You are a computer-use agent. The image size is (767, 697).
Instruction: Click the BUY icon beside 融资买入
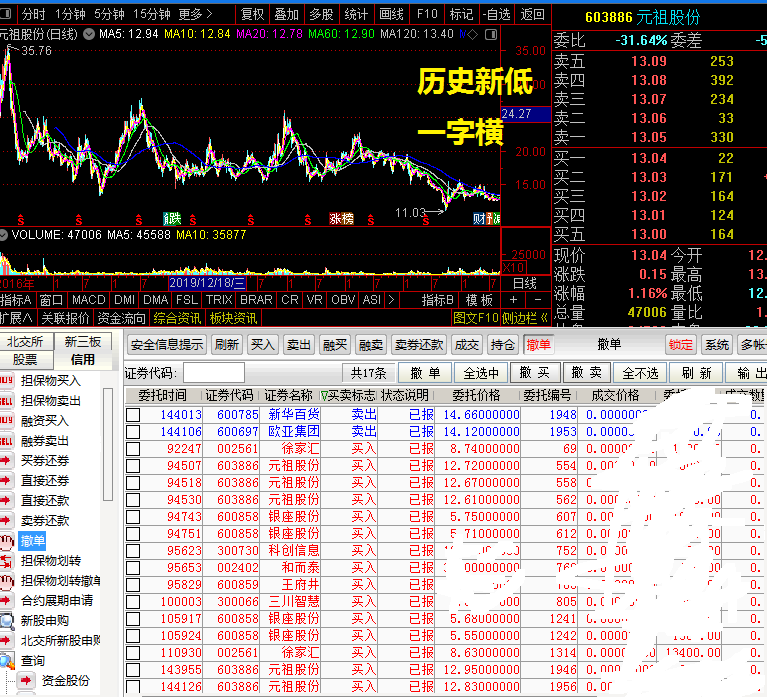click(6, 420)
